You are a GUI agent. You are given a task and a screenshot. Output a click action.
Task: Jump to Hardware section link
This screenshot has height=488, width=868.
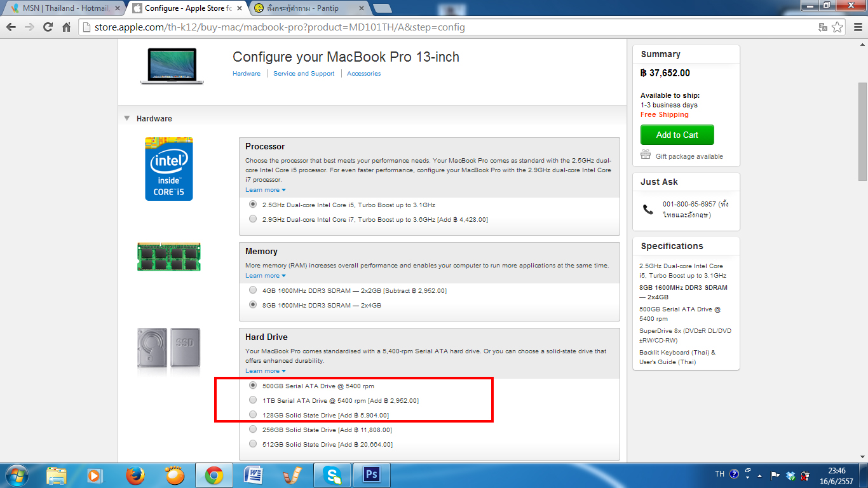tap(247, 74)
